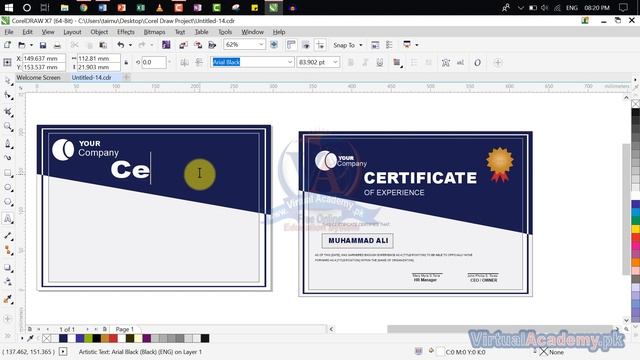Select the Drop Shadow tool
640x360 pixels.
(7, 267)
